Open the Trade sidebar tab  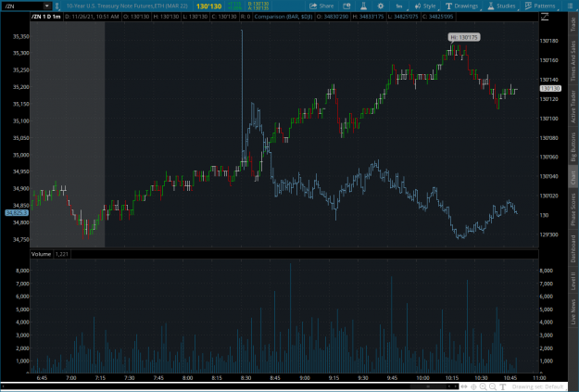(573, 24)
